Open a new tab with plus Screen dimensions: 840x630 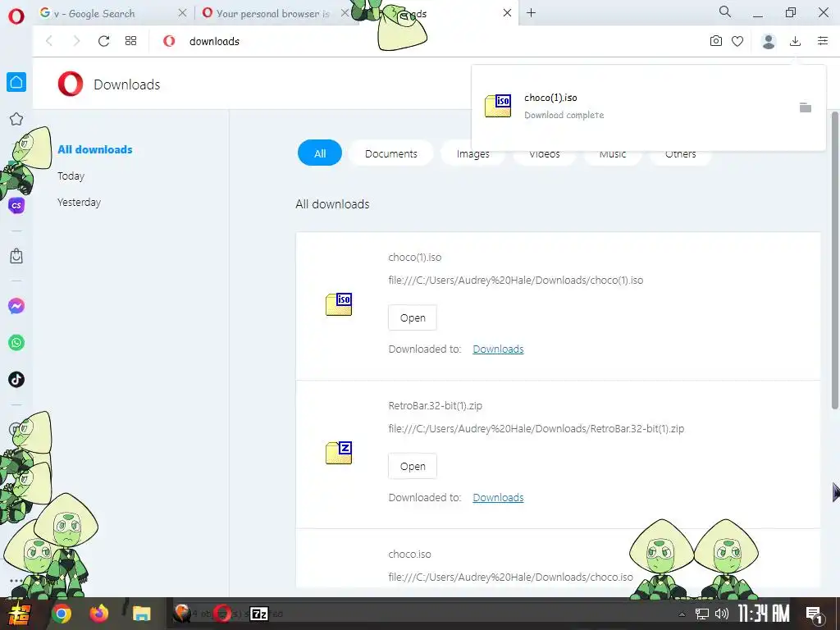point(531,13)
